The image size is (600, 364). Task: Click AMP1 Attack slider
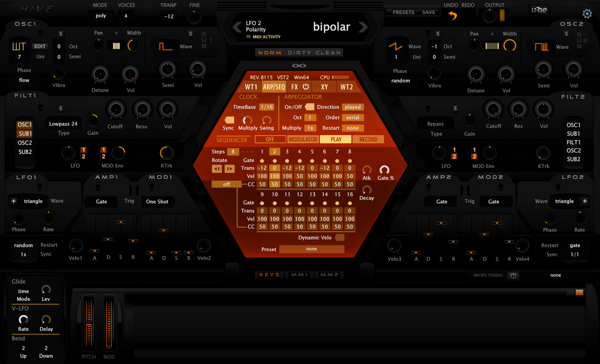click(95, 250)
